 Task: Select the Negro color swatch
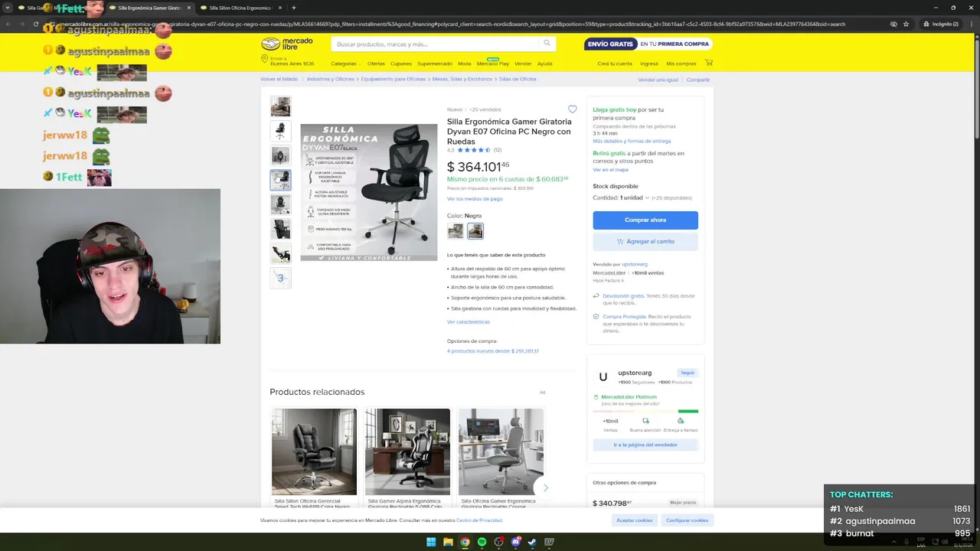[x=475, y=231]
